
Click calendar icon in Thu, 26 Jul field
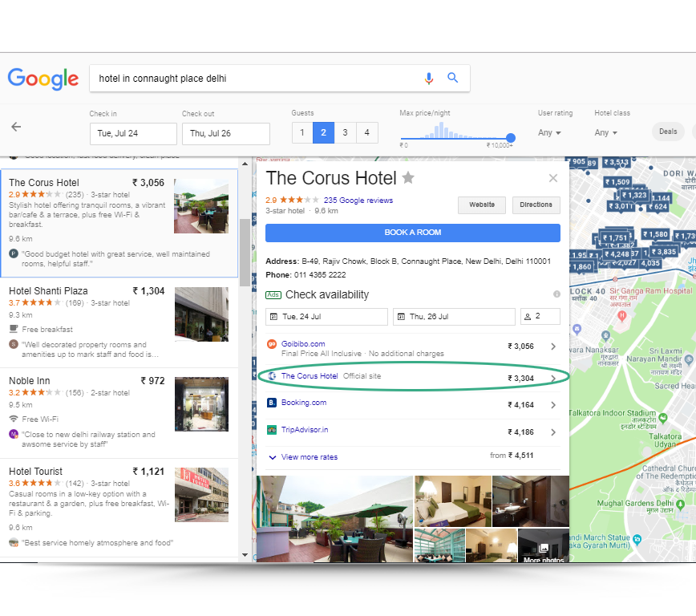coord(401,317)
